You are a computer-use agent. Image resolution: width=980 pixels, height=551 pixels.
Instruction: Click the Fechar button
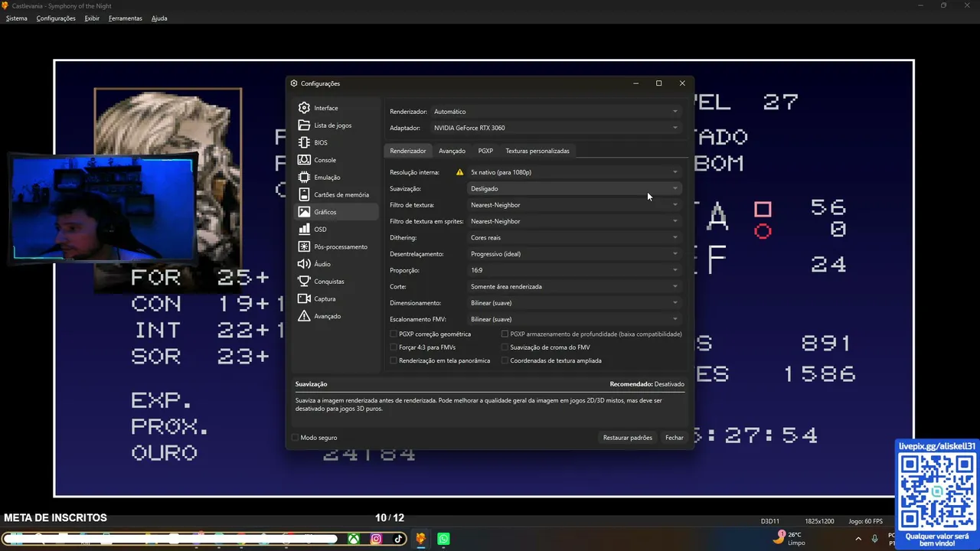point(675,438)
